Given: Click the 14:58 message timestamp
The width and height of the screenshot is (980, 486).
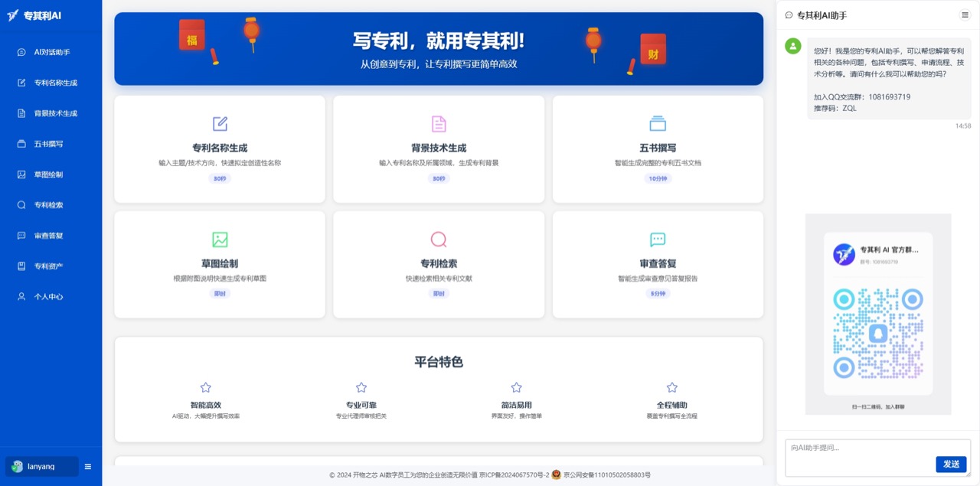Looking at the screenshot, I should [963, 126].
